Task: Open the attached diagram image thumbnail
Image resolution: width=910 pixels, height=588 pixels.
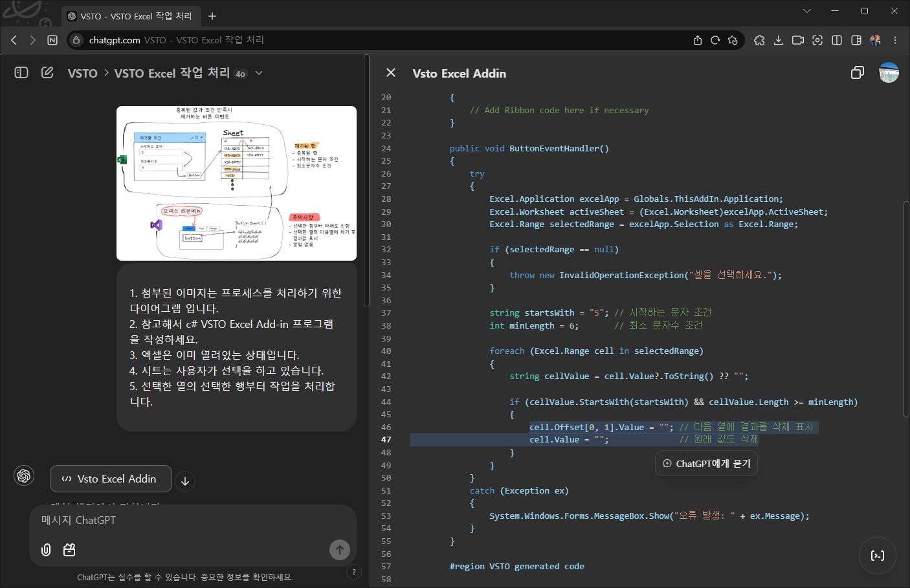Action: (236, 183)
